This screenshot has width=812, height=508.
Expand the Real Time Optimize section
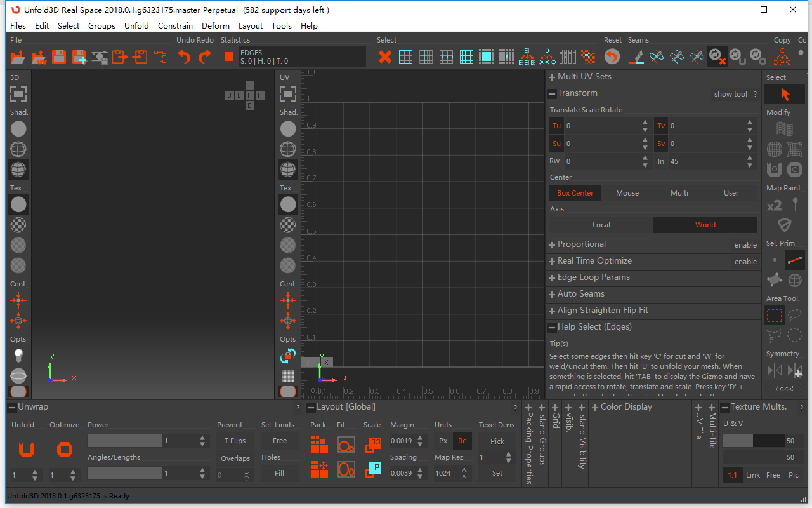tap(552, 261)
